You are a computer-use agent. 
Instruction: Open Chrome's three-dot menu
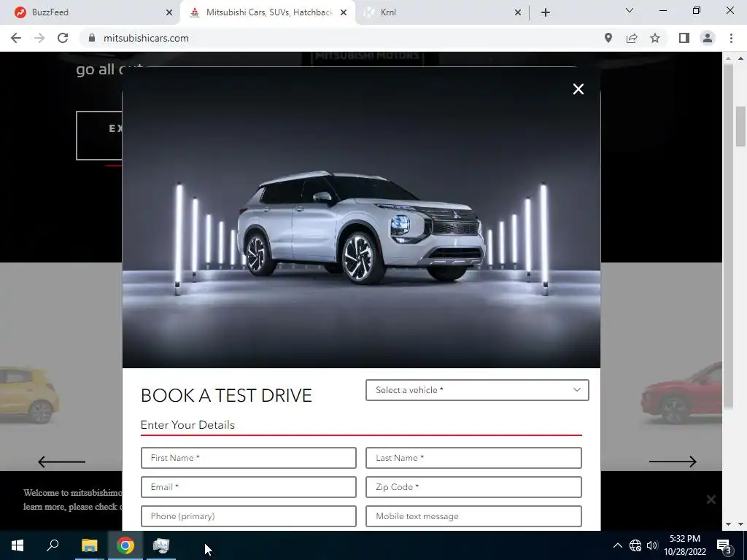pos(731,38)
